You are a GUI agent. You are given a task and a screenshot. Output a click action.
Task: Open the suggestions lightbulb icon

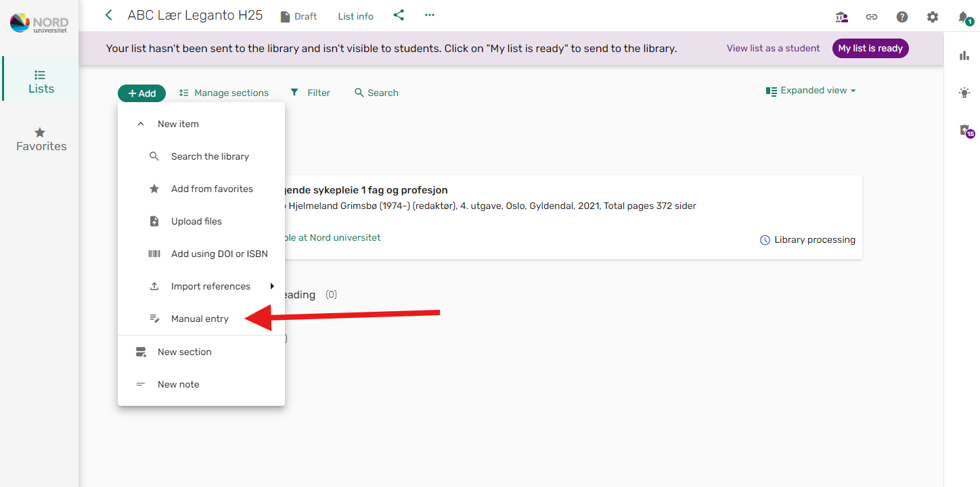click(964, 93)
